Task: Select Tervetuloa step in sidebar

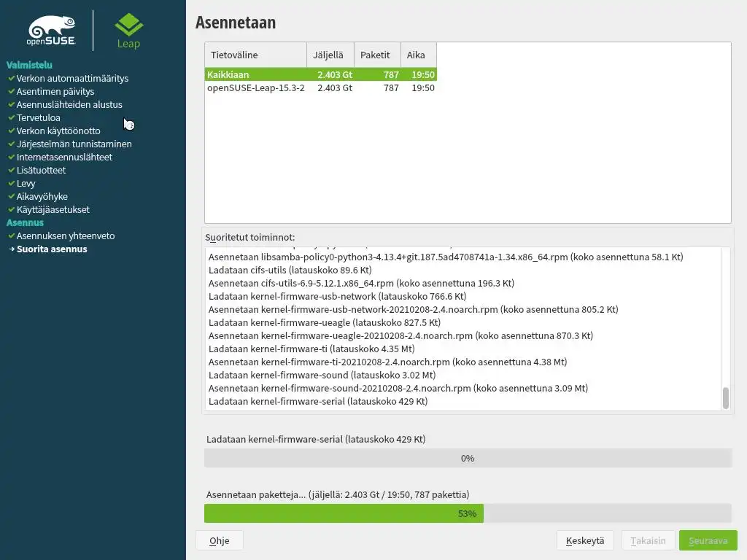Action: pyautogui.click(x=38, y=117)
